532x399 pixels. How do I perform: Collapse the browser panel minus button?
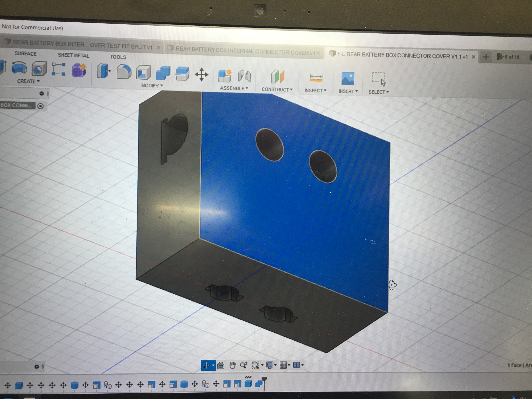[x=41, y=93]
